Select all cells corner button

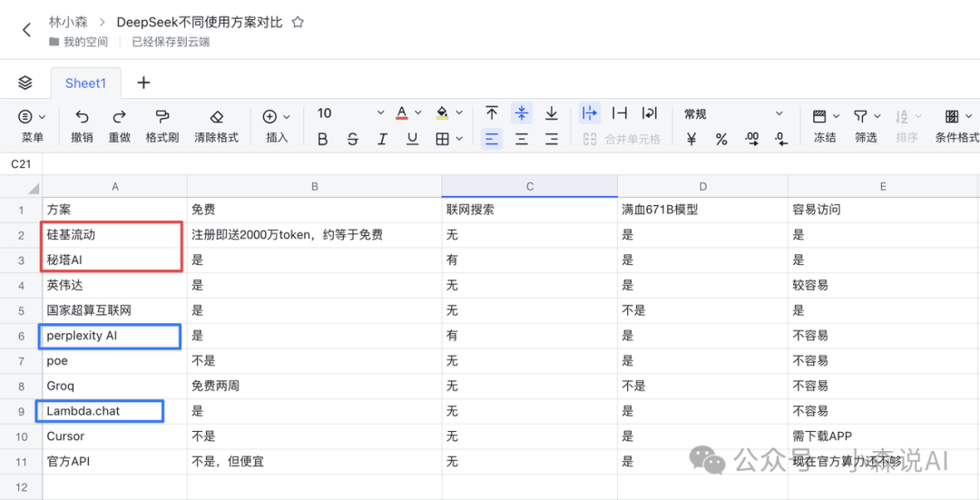[21, 186]
